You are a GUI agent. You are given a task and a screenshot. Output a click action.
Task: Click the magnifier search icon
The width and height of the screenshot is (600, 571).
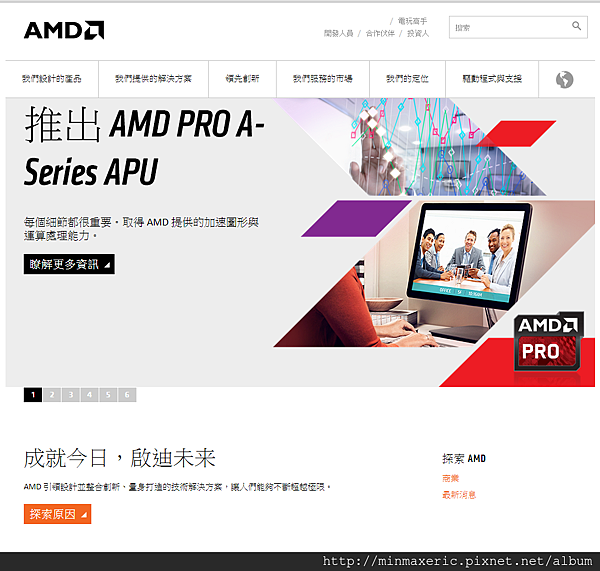(x=576, y=26)
